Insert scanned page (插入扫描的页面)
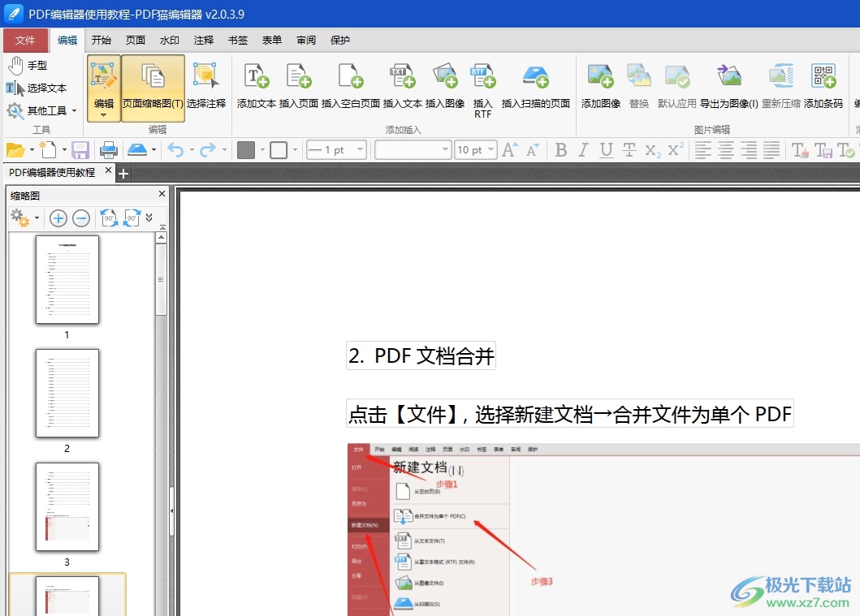This screenshot has width=860, height=616. [536, 85]
